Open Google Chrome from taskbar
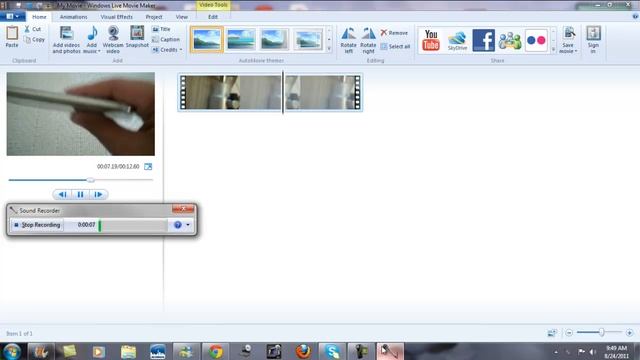This screenshot has width=640, height=360. [215, 351]
